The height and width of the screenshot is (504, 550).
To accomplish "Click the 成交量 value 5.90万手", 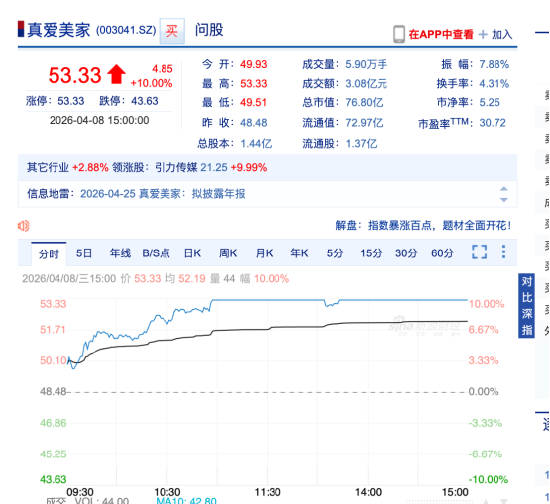I will (366, 64).
